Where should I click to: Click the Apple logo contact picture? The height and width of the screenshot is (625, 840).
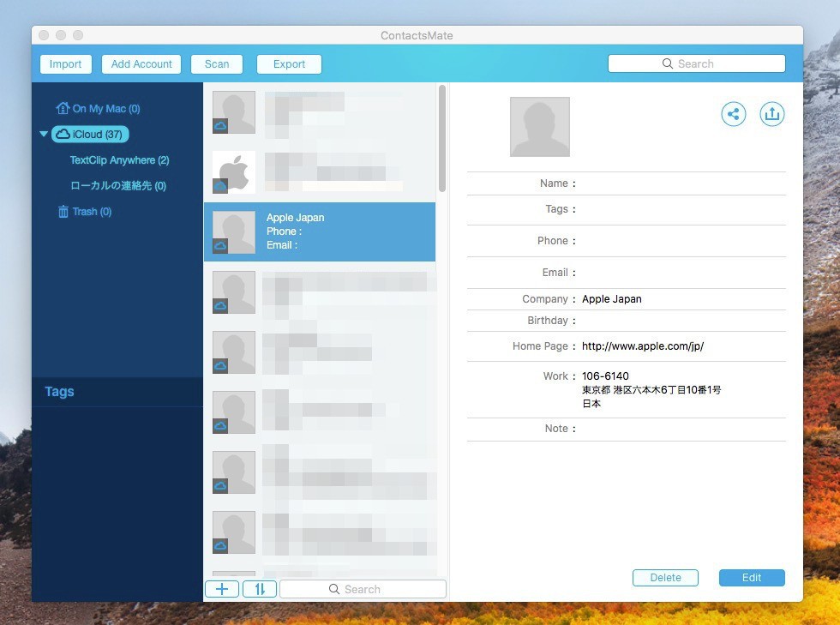[234, 172]
